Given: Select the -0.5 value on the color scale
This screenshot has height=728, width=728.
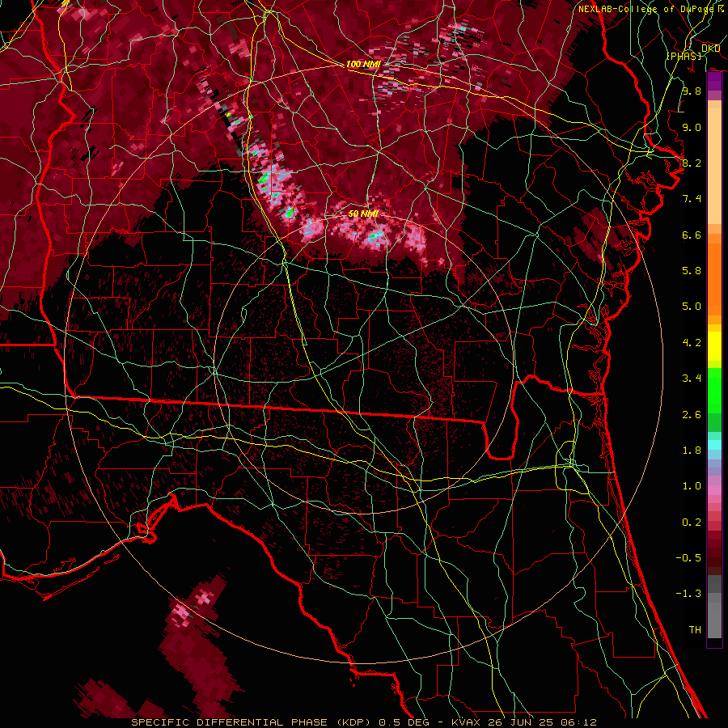Looking at the screenshot, I should click(688, 558).
